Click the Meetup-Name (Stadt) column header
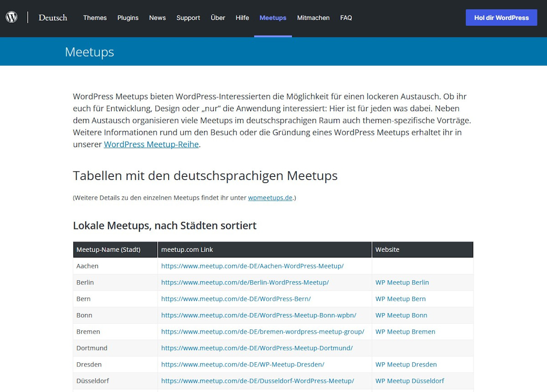This screenshot has height=392, width=547. [x=115, y=250]
